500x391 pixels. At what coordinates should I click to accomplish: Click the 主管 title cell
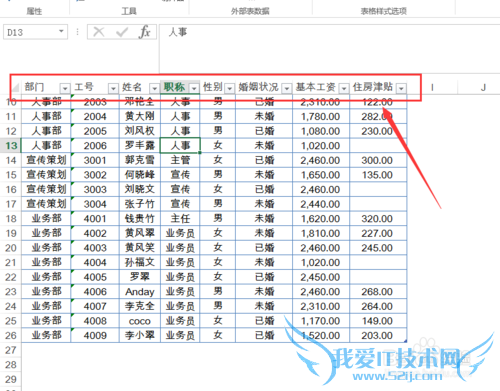(180, 160)
